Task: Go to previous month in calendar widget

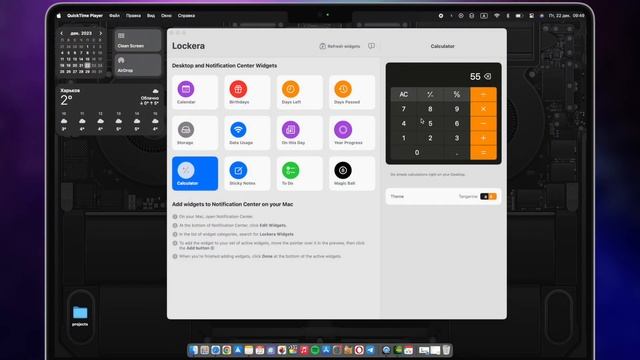Action: (62, 33)
